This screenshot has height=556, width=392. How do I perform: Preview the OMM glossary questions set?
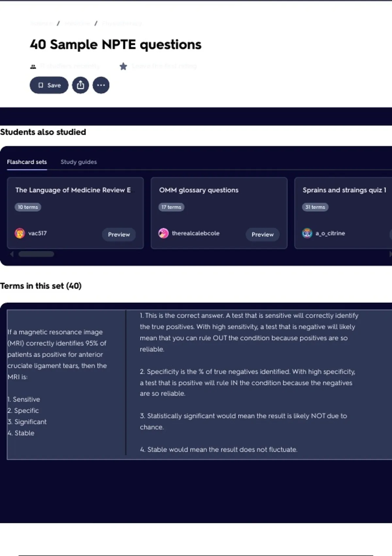263,235
